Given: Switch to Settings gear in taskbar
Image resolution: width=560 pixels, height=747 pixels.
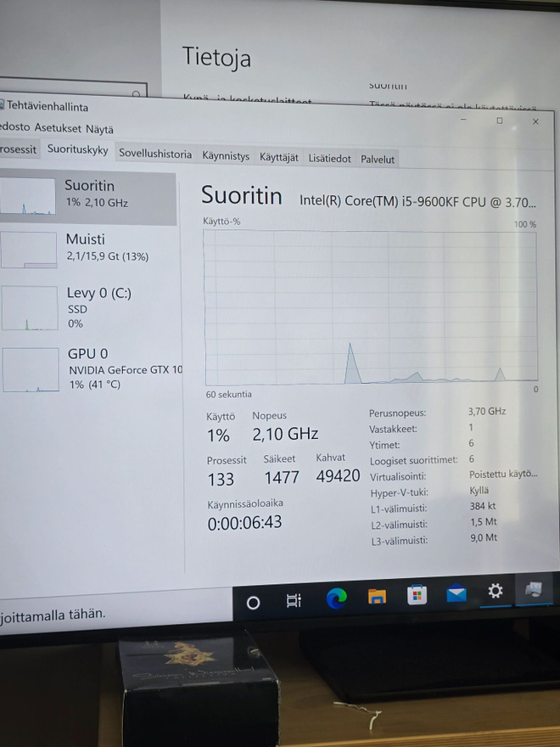Looking at the screenshot, I should (x=496, y=591).
